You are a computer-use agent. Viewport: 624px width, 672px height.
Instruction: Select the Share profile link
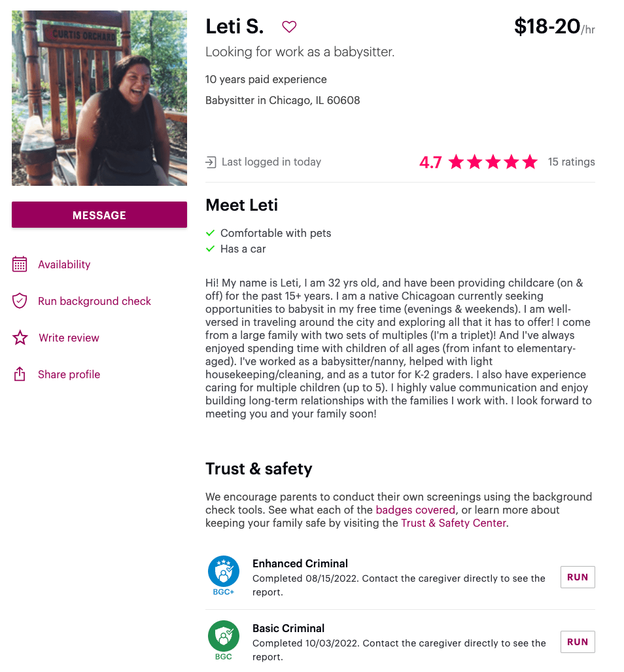point(69,374)
